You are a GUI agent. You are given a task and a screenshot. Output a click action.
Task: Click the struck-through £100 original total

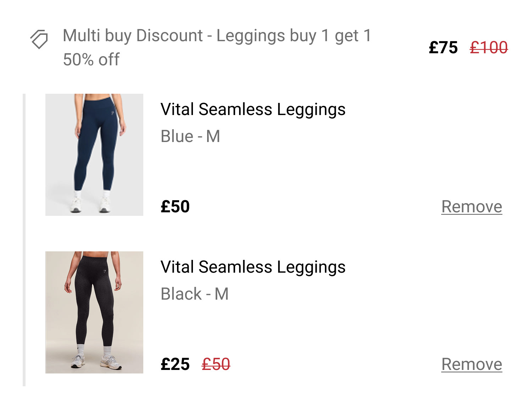(489, 48)
